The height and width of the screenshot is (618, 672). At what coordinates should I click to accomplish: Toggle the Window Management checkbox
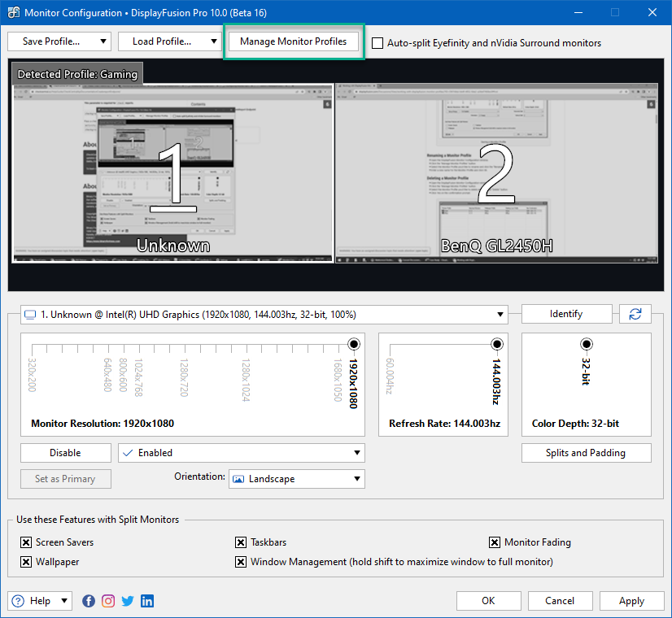241,561
